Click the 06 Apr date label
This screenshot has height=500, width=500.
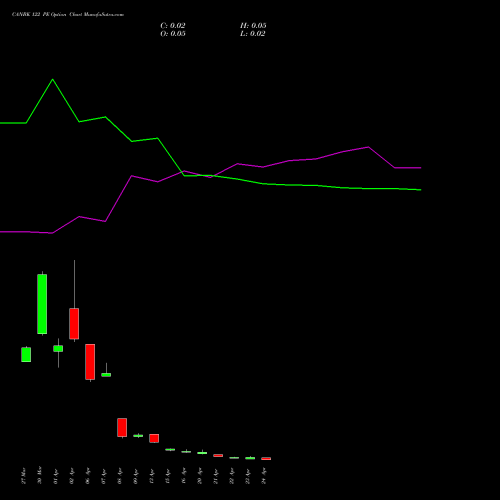coord(88,476)
